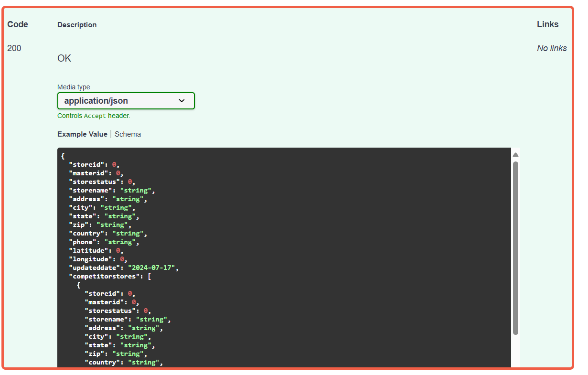Viewport: 588px width, 375px height.
Task: Click the Description column header
Action: [x=77, y=25]
